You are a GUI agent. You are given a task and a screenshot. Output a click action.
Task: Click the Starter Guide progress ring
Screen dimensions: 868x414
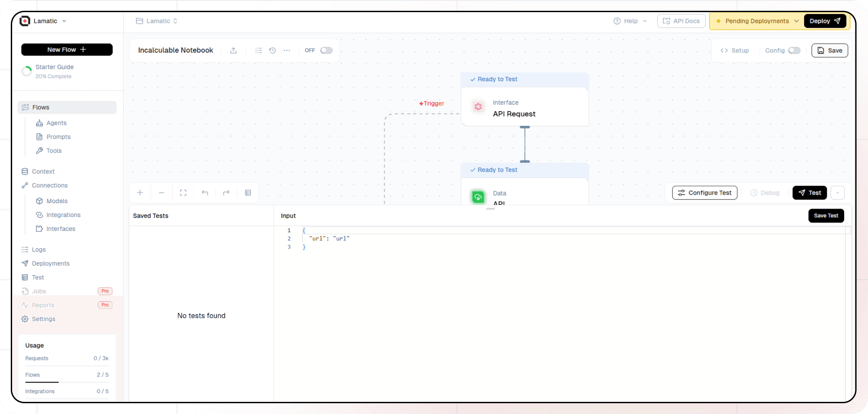(x=27, y=71)
